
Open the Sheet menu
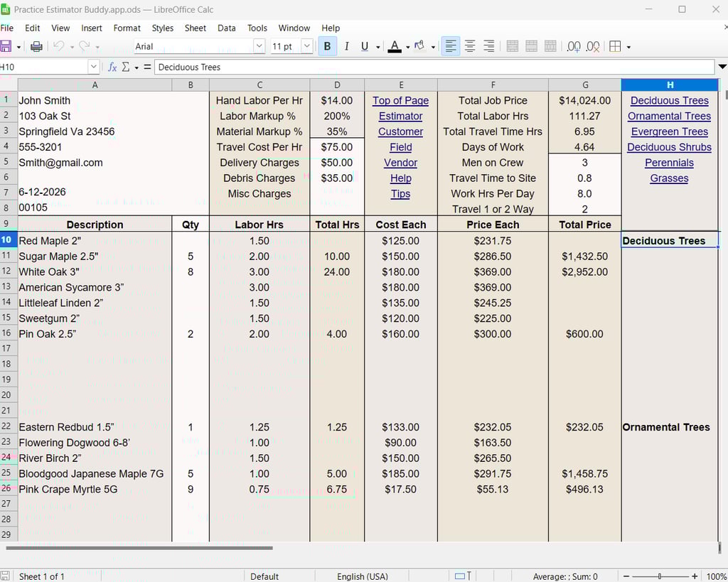click(195, 28)
